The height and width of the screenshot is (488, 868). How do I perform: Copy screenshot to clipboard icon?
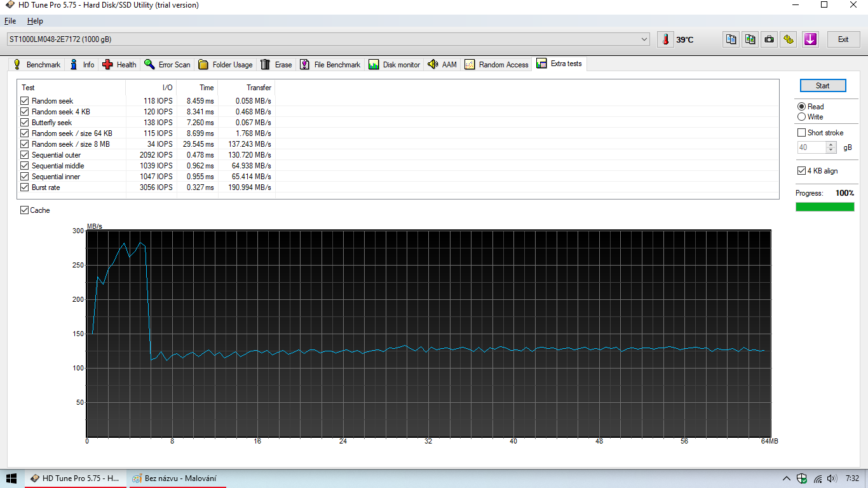click(750, 39)
